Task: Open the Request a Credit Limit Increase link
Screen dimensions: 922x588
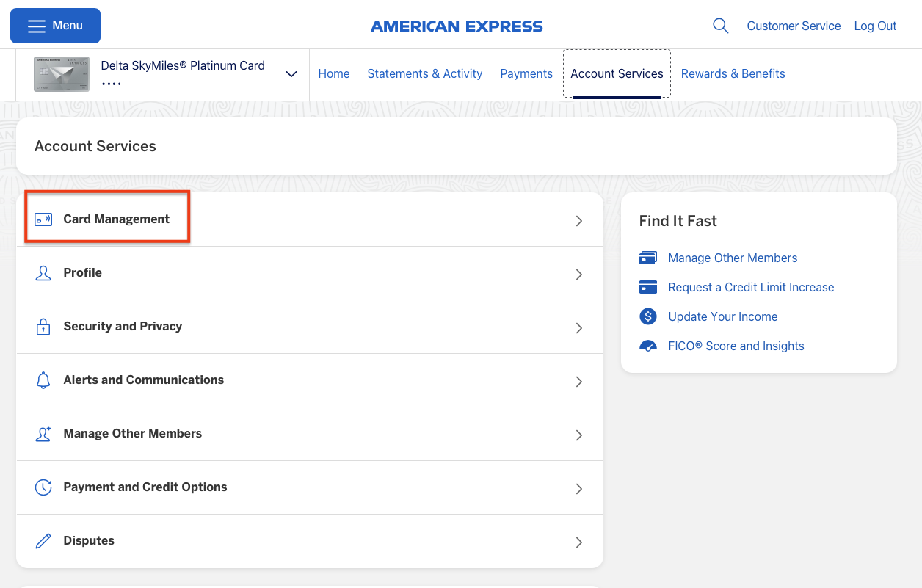Action: click(751, 287)
